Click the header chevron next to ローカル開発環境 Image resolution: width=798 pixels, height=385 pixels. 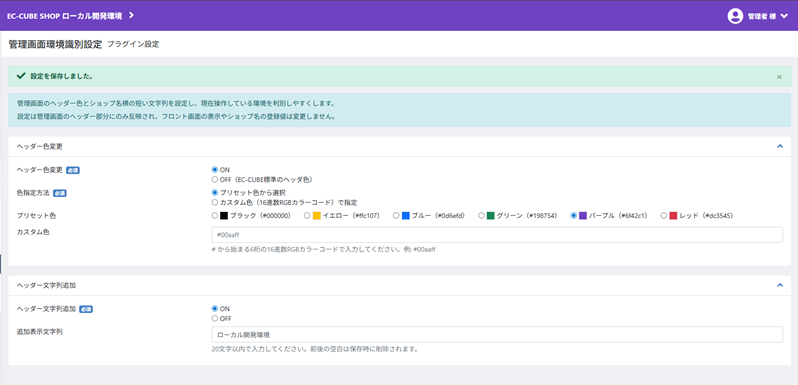pyautogui.click(x=131, y=16)
